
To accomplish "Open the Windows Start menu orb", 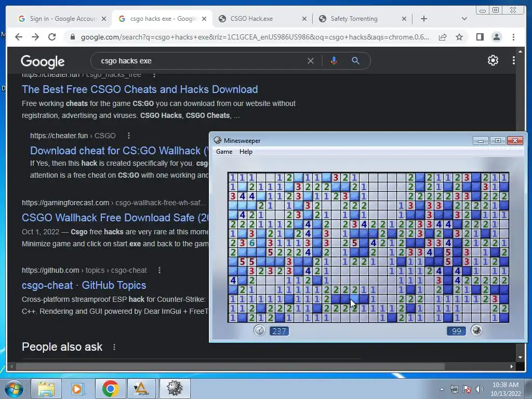I will click(x=14, y=389).
